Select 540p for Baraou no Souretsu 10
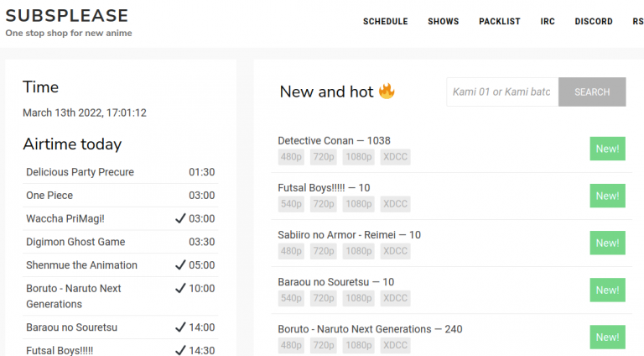Viewport: 644px width, 356px height. click(291, 298)
